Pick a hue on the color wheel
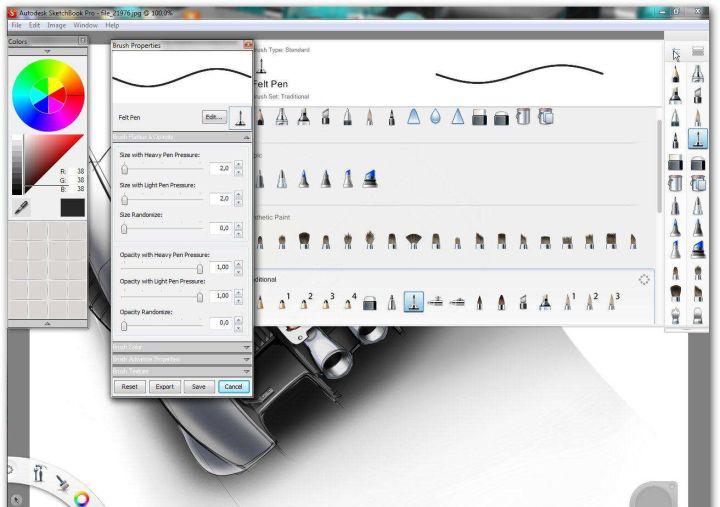This screenshot has height=507, width=720. pos(48,96)
